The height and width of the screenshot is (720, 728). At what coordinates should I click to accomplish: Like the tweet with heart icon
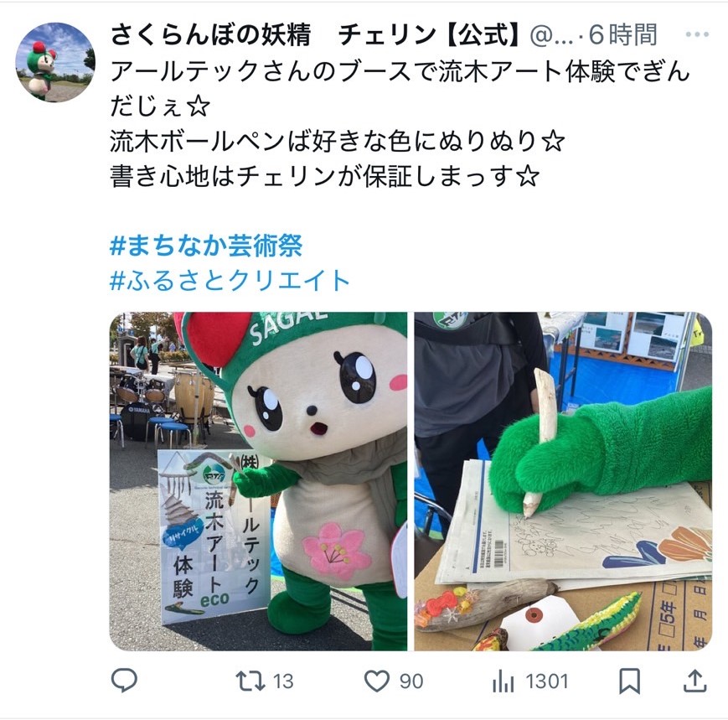(376, 681)
